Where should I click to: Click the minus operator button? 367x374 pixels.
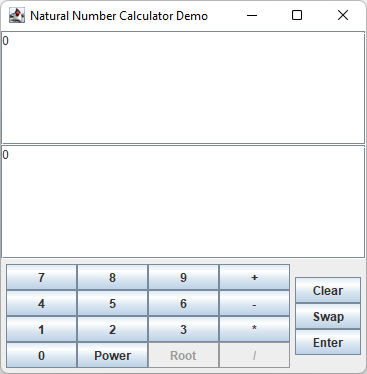[255, 303]
